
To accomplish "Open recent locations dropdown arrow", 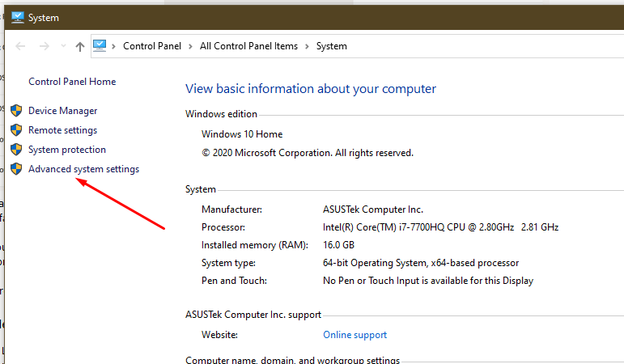I will [x=63, y=46].
